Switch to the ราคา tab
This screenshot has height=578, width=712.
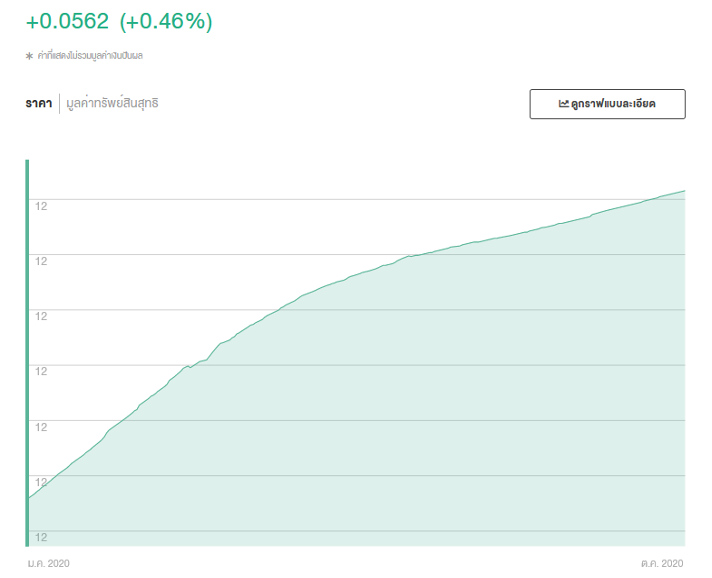pyautogui.click(x=39, y=103)
